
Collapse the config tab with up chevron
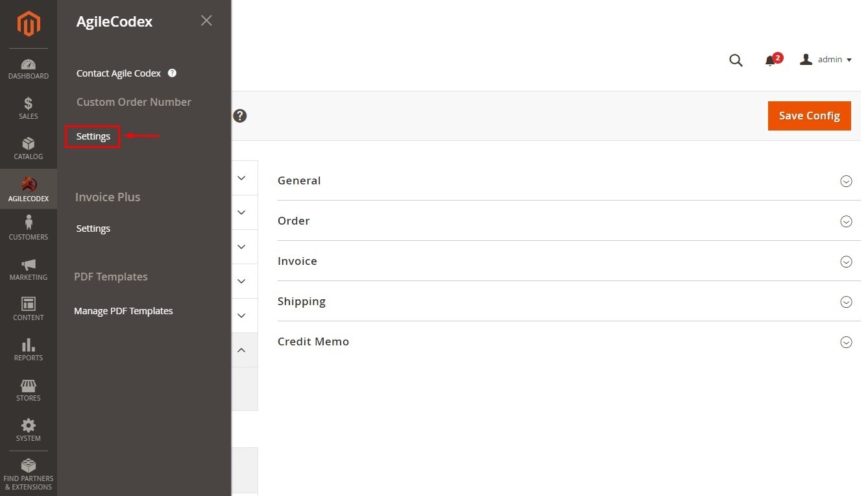pyautogui.click(x=241, y=350)
